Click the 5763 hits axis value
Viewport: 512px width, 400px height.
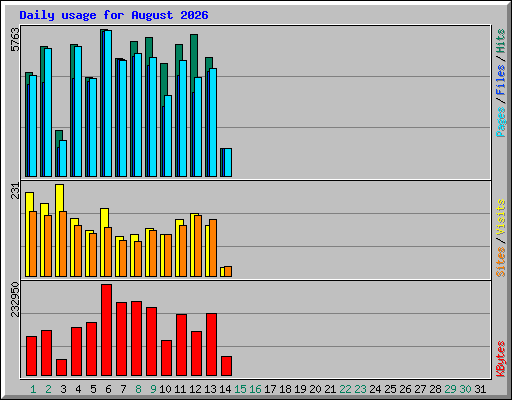click(x=15, y=39)
